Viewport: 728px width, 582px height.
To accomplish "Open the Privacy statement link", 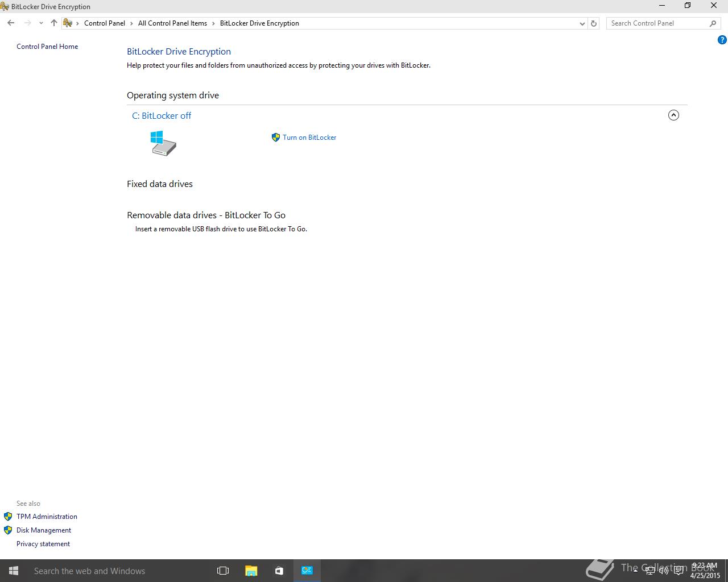I will [43, 544].
